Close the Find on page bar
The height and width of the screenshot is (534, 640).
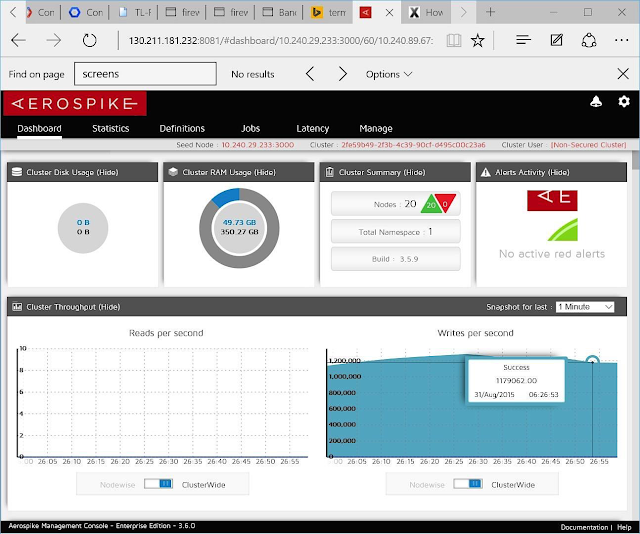coord(623,74)
